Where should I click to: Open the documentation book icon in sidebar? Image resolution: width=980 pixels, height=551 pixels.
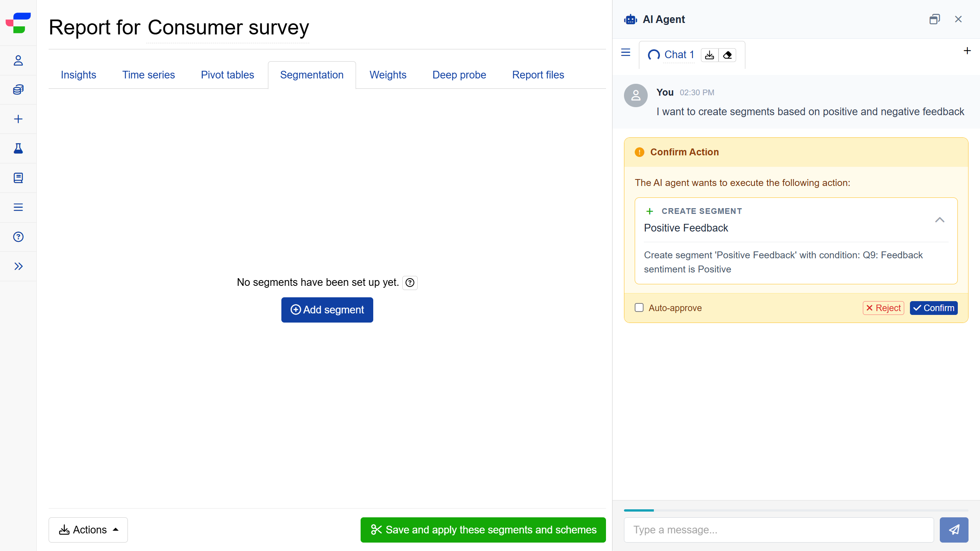[18, 178]
